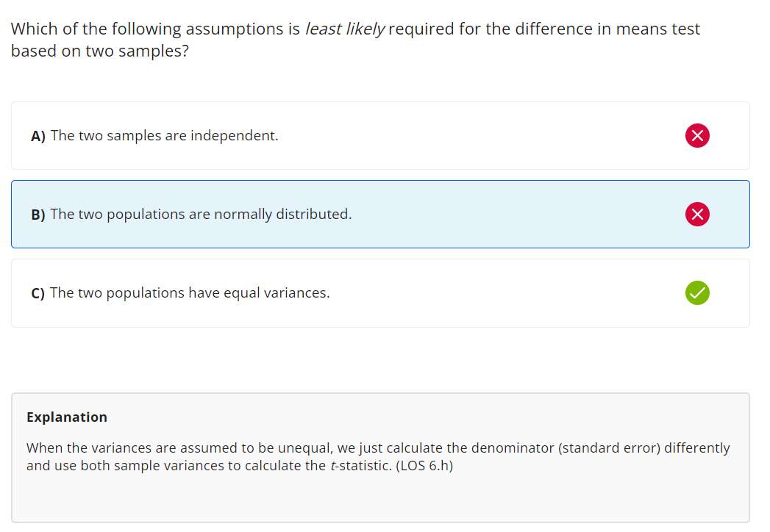Click the bold "C)" option label

pyautogui.click(x=38, y=293)
